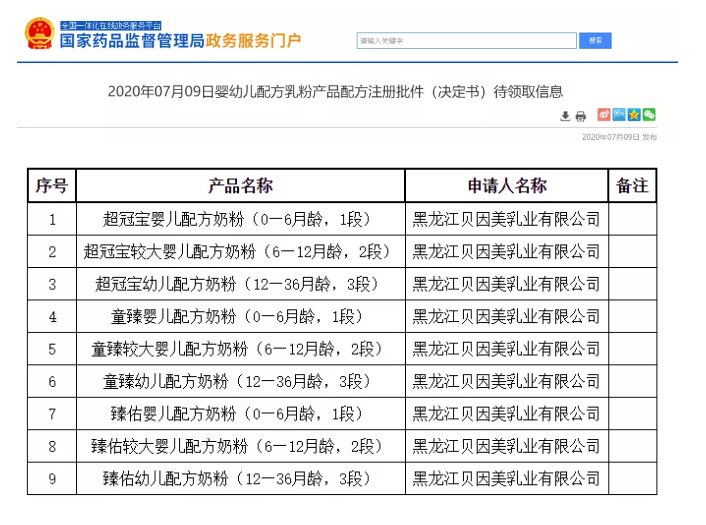The width and height of the screenshot is (706, 525).
Task: Select 童臻幼儿配方奶粉 (12—36月龄, 3段) cell
Action: tap(240, 381)
